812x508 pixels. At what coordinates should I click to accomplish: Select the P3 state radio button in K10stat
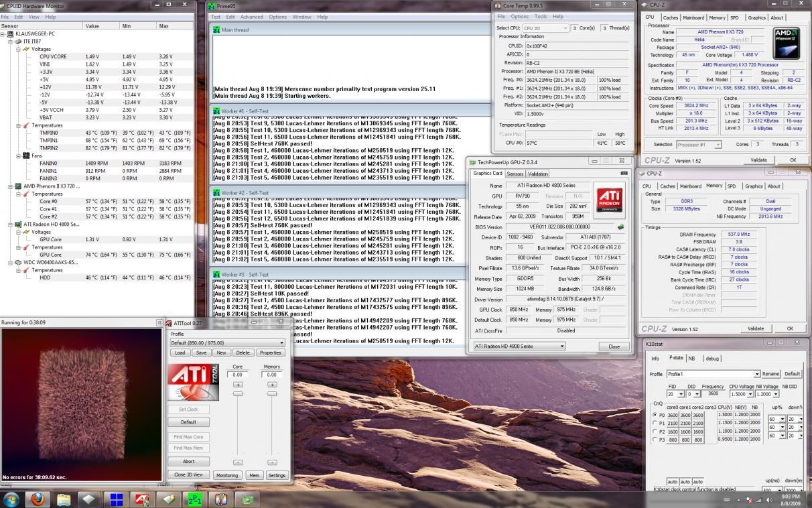pos(655,439)
